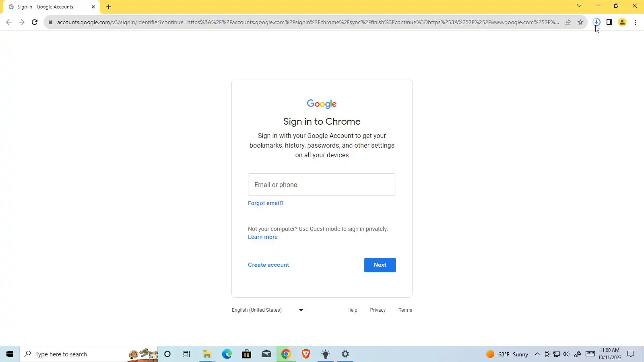
Task: Open the Learn more link
Action: (x=262, y=237)
